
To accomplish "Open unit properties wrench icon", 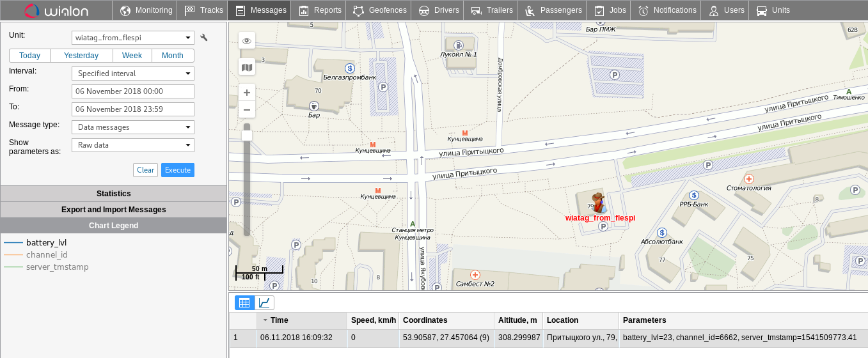I will [x=204, y=38].
